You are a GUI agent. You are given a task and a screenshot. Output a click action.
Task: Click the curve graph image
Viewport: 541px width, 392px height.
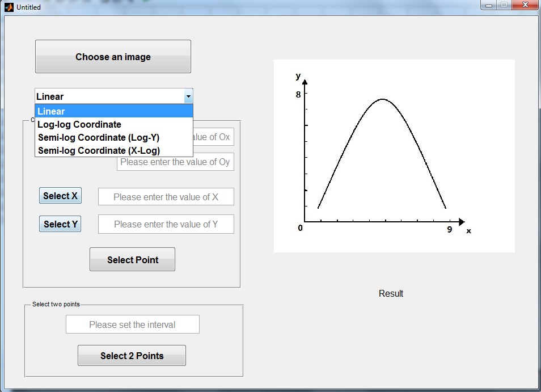pyautogui.click(x=394, y=156)
